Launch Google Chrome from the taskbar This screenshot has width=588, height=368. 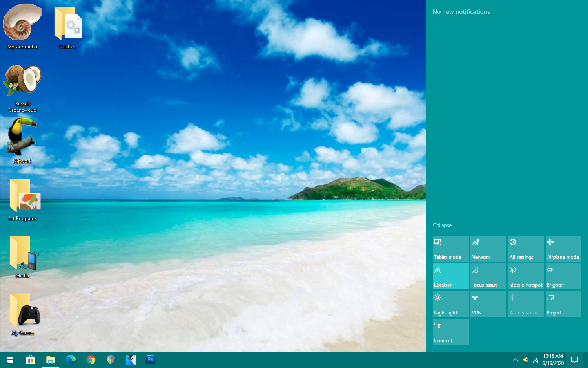coord(91,360)
